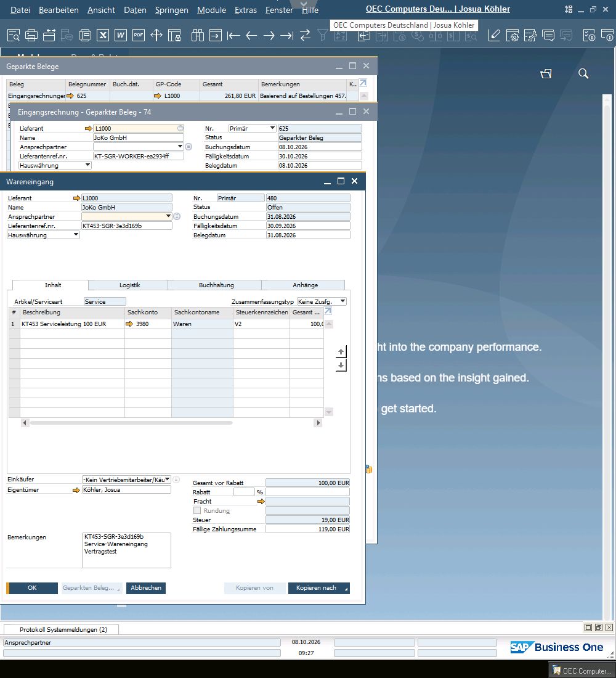The width and height of the screenshot is (616, 678).
Task: Go to previous record arrow
Action: (x=251, y=36)
